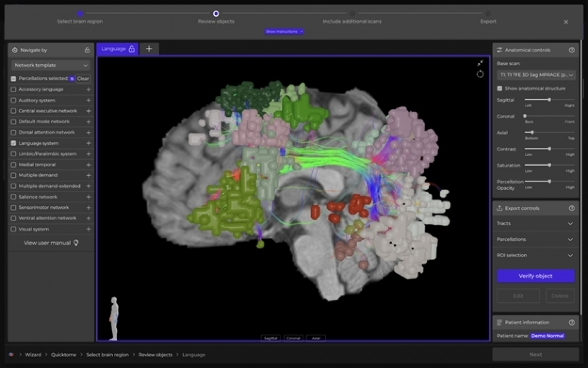Open the Anatomical controls help icon
Screen dimensions: 588x368
tap(572, 50)
